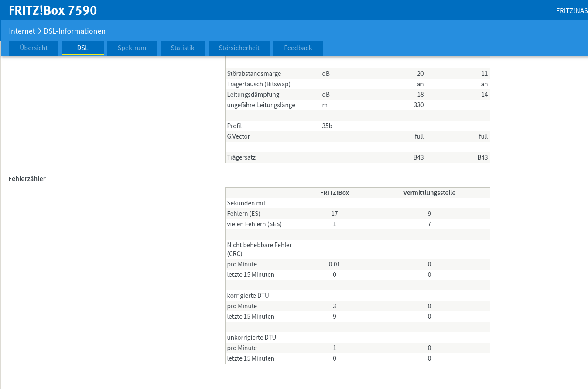Click the Störabstandsmarge value 20
Viewport: 588px width, 389px height.
pos(420,74)
